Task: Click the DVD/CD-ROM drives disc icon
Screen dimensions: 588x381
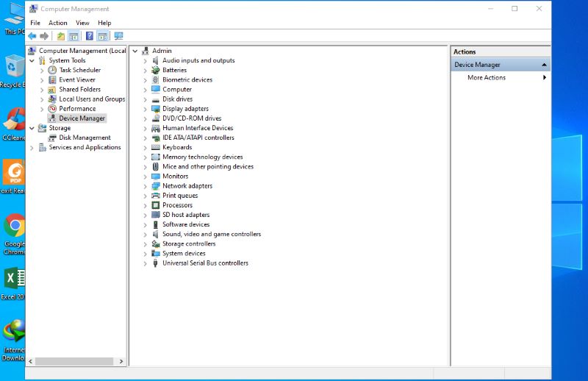Action: (156, 118)
